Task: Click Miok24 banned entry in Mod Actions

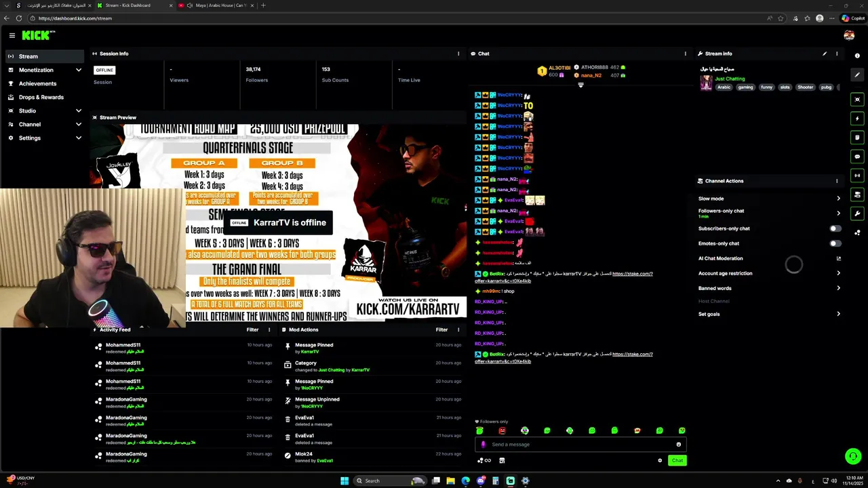Action: coord(373,457)
